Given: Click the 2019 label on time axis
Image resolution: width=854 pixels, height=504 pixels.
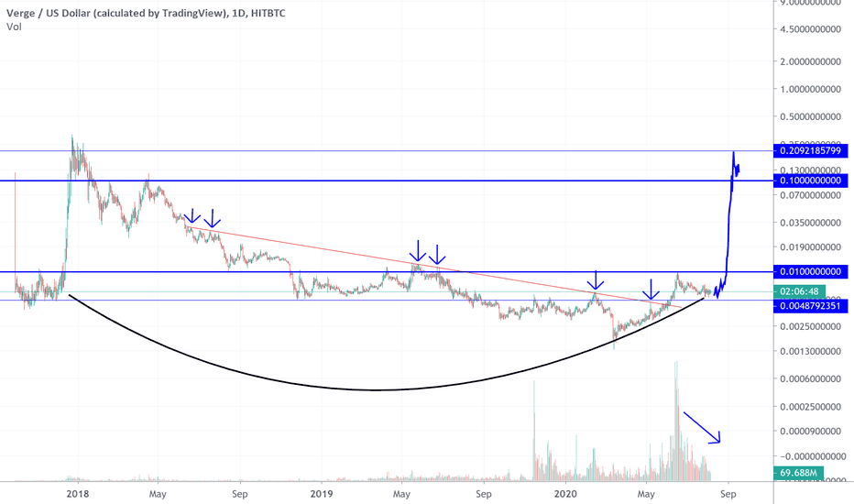Looking at the screenshot, I should coord(322,494).
